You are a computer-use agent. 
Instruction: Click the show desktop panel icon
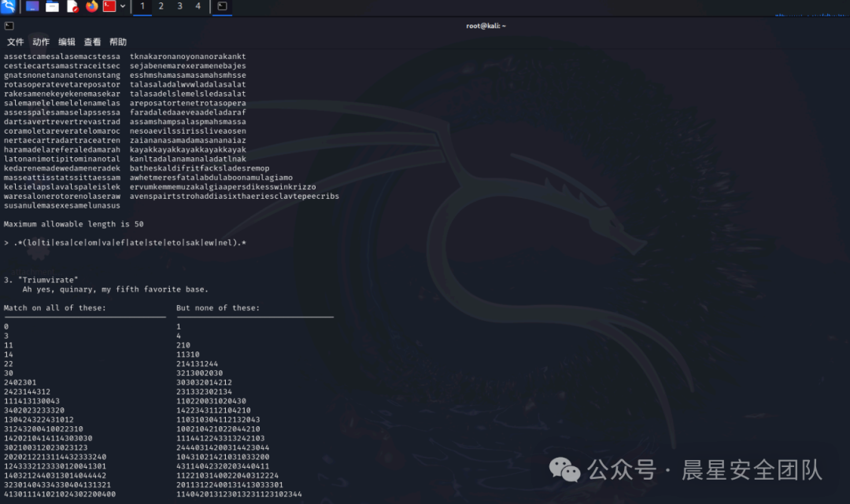(32, 6)
